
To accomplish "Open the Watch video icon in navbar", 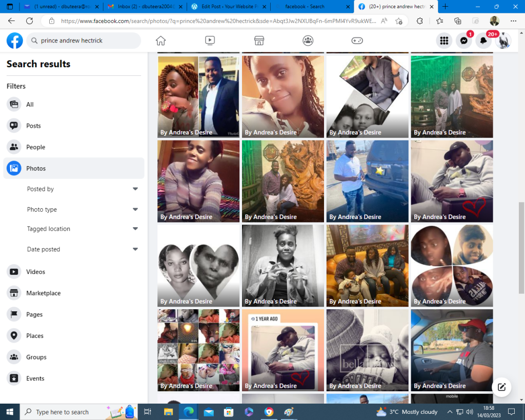I will tap(210, 41).
